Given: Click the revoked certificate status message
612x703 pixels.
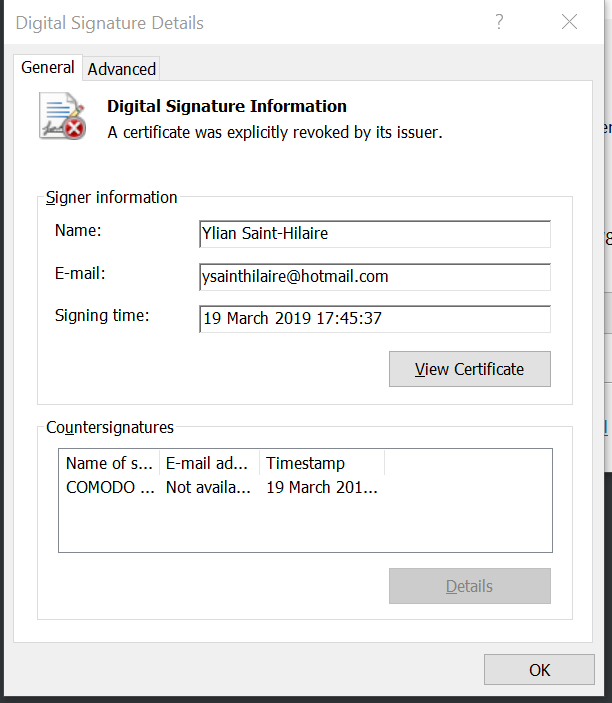Looking at the screenshot, I should click(x=275, y=133).
